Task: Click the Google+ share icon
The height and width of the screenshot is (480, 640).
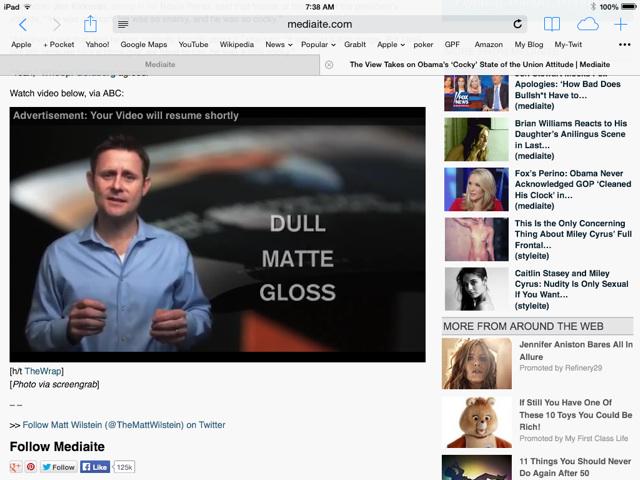Action: tap(16, 467)
